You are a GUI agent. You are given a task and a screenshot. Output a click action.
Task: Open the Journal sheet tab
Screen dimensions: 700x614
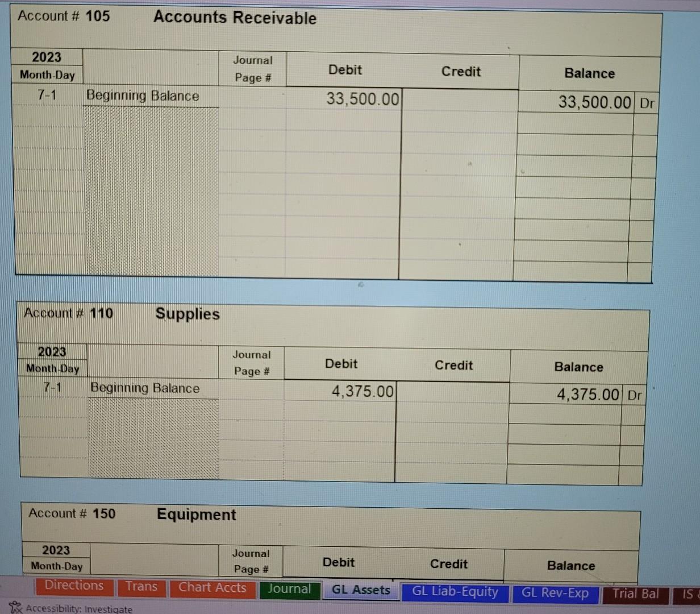290,590
